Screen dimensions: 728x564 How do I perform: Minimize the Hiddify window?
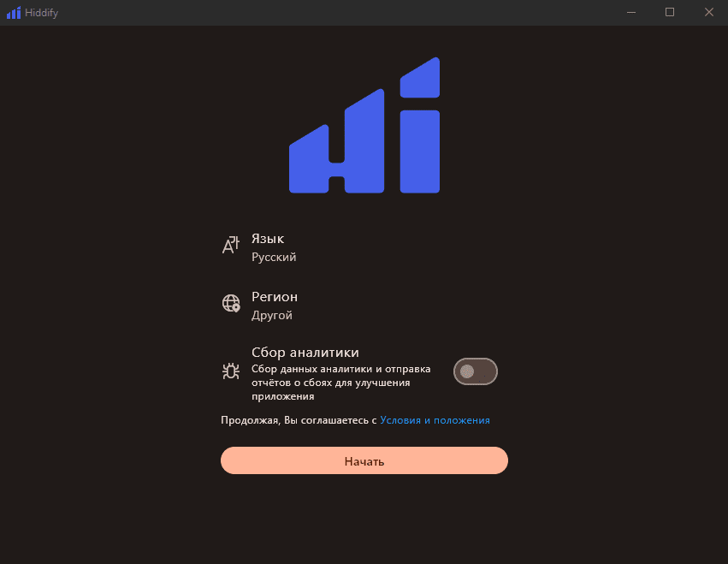coord(630,12)
